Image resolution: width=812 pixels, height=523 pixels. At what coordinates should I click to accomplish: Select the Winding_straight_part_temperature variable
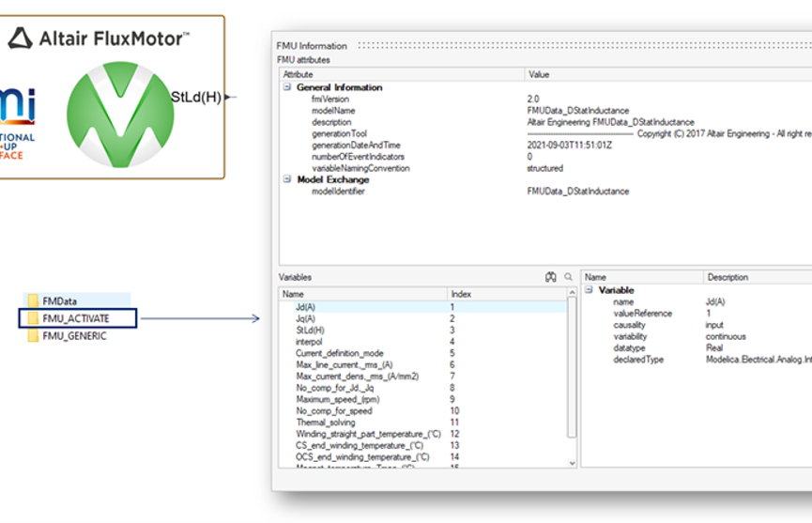(423, 434)
